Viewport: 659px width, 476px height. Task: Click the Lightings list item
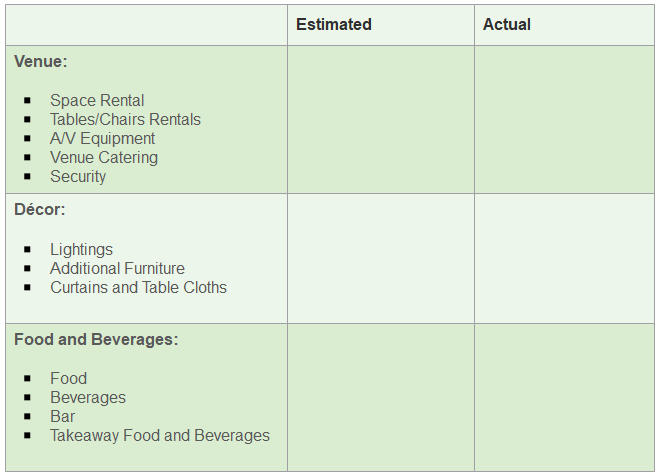pyautogui.click(x=82, y=249)
